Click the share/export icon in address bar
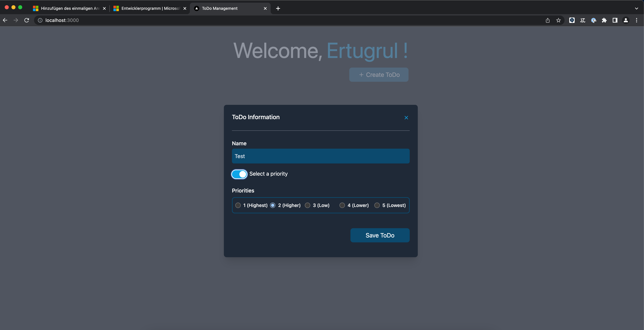The image size is (644, 330). (x=548, y=20)
